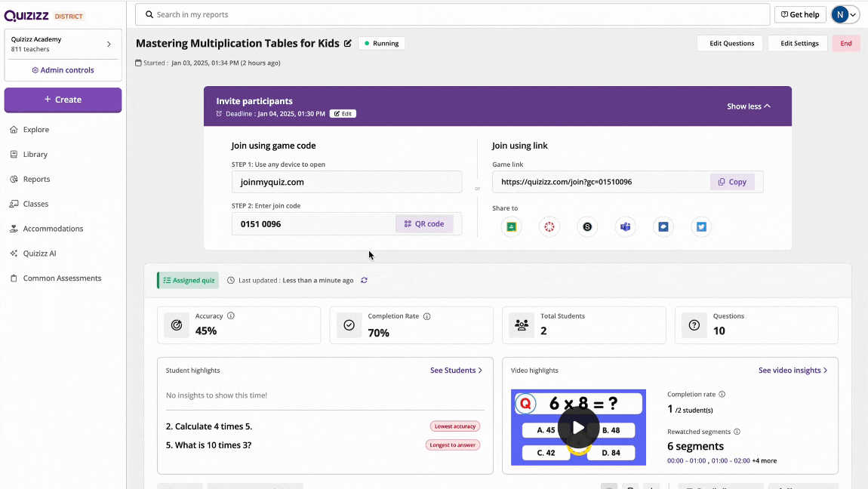Select question 2. Calculate 4 times 5.
Viewport: 868px width, 489px height.
[209, 426]
